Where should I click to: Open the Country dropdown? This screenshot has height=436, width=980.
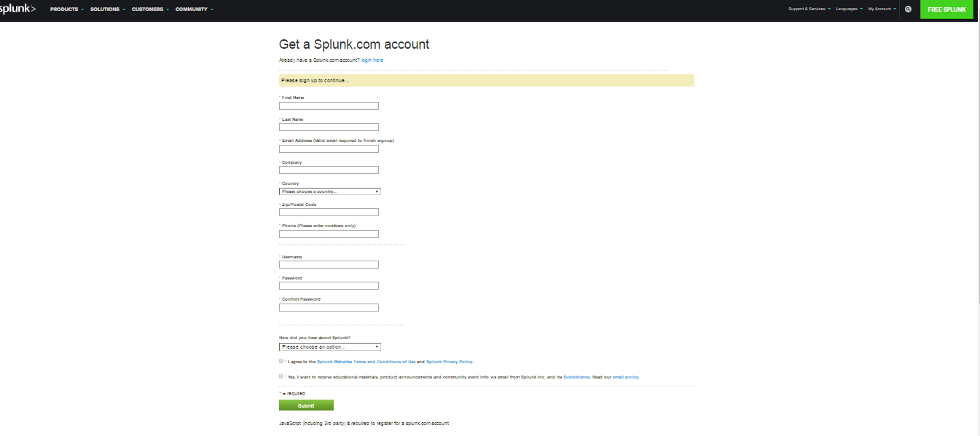click(329, 191)
